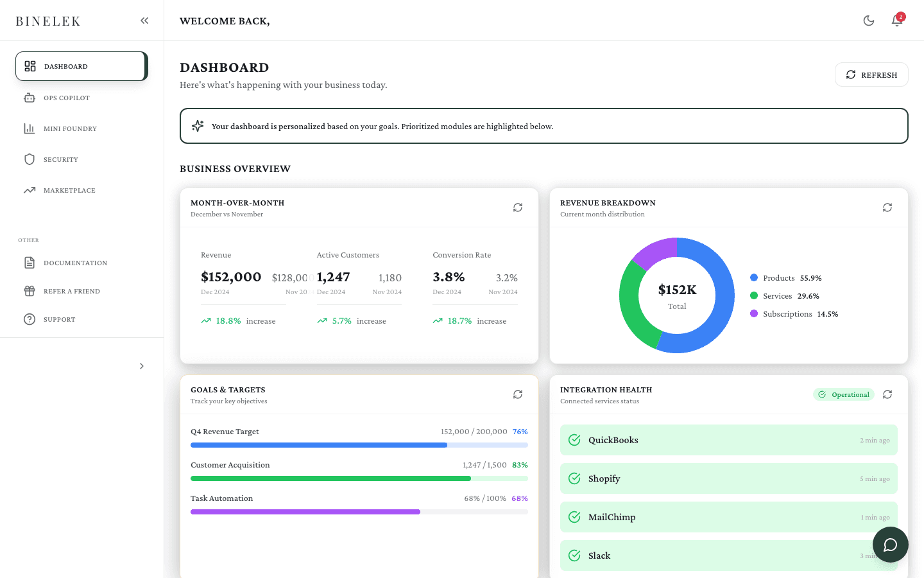The height and width of the screenshot is (578, 924).
Task: Click the Refer a Friend gift icon
Action: pyautogui.click(x=30, y=291)
